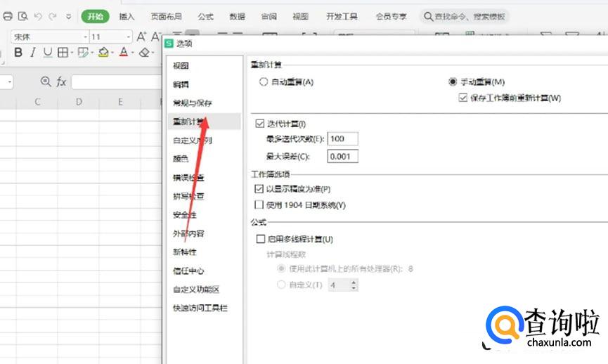The width and height of the screenshot is (608, 364).
Task: Select 视图 in options sidebar
Action: (x=181, y=66)
